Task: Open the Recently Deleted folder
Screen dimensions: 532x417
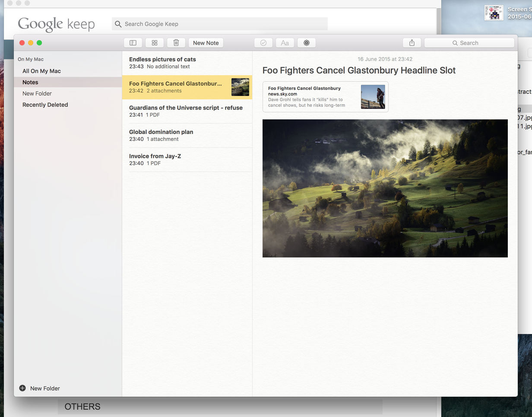Action: (68, 105)
